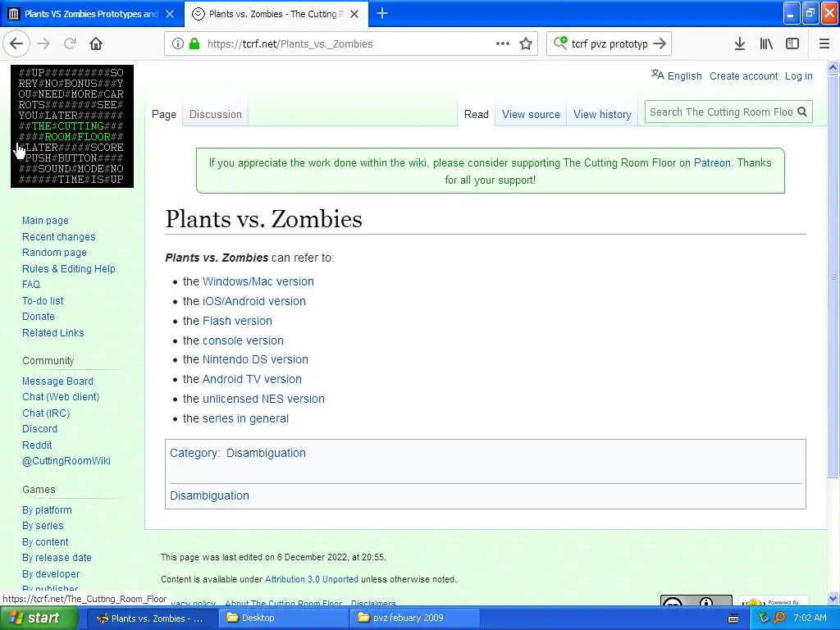The image size is (840, 630).
Task: Open the View history tab
Action: [x=602, y=114]
